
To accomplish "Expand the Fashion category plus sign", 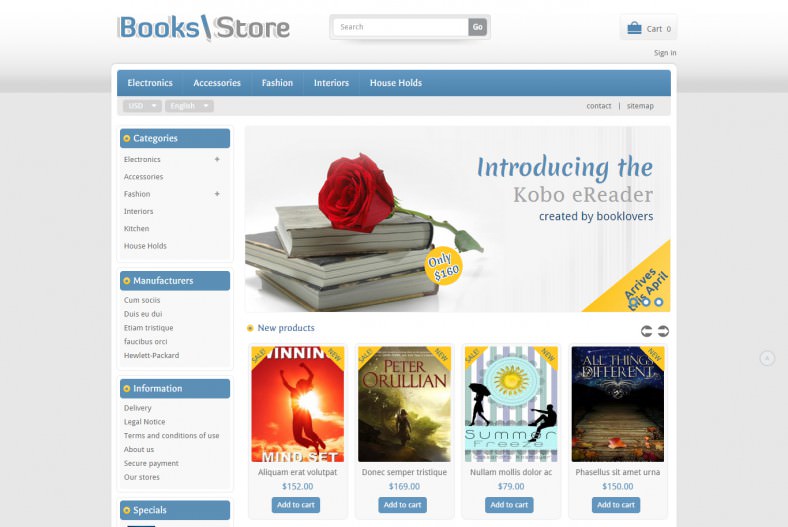I will click(217, 194).
